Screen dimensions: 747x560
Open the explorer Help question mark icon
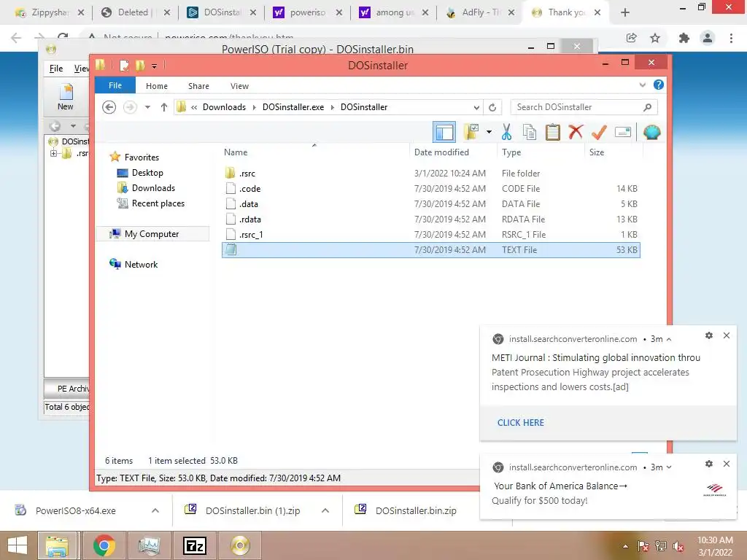coord(659,85)
